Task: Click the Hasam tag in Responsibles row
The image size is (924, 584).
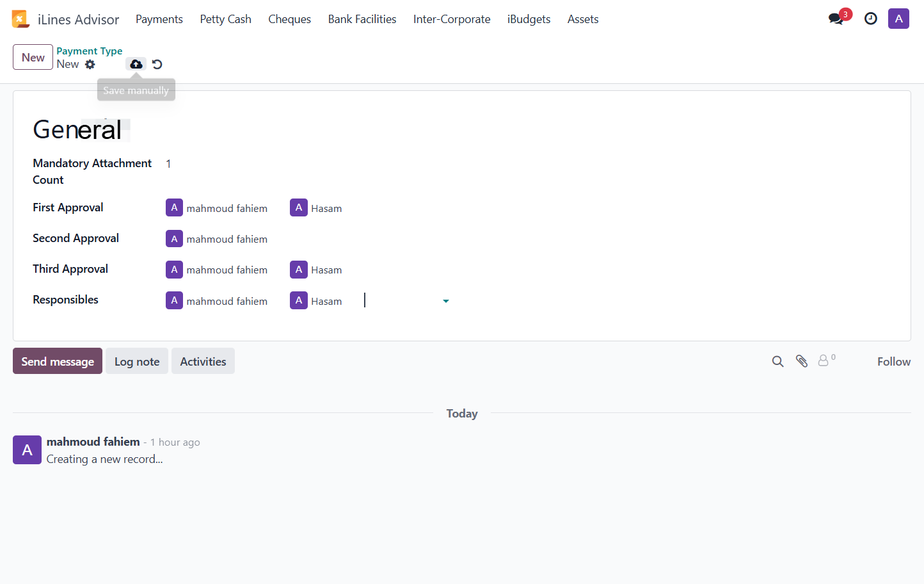Action: [316, 300]
